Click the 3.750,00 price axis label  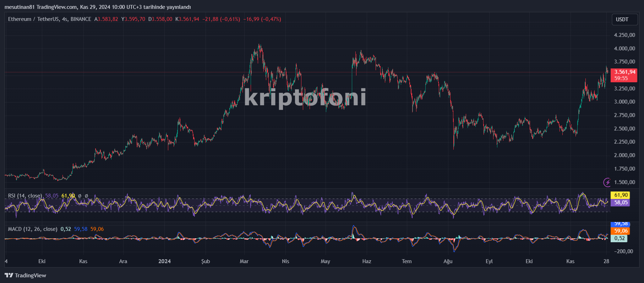click(x=624, y=62)
